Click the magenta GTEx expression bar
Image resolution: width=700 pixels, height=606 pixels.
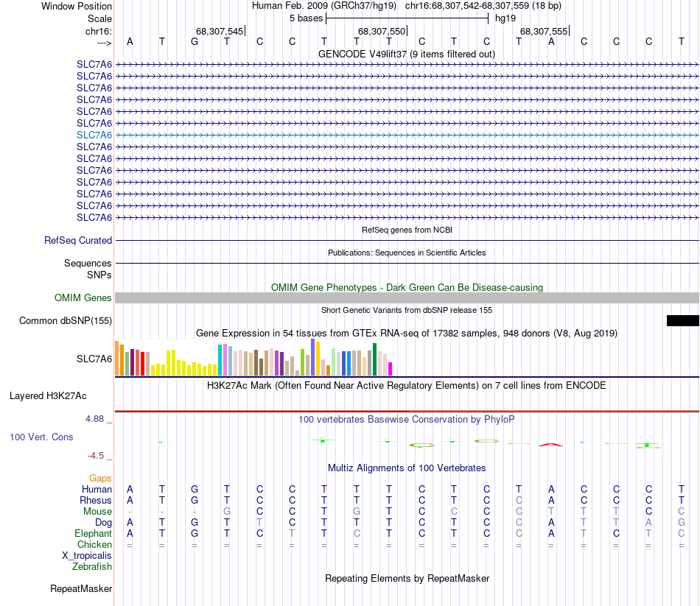pyautogui.click(x=391, y=369)
